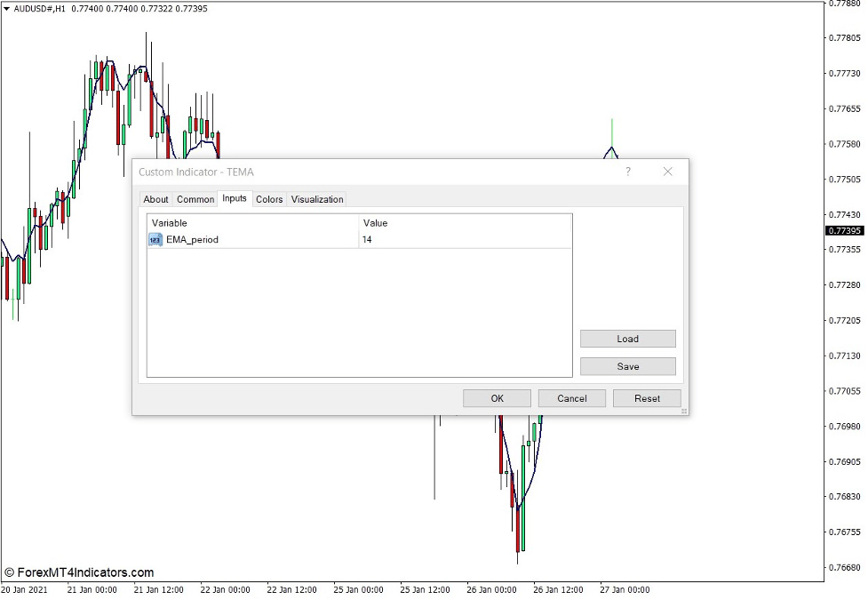
Task: Click the OK button
Action: pos(496,398)
